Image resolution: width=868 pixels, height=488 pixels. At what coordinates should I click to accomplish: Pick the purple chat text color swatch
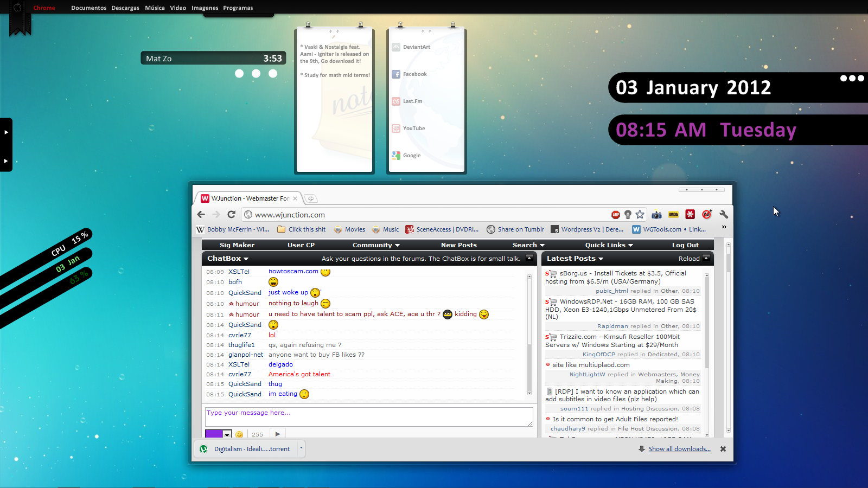(214, 434)
